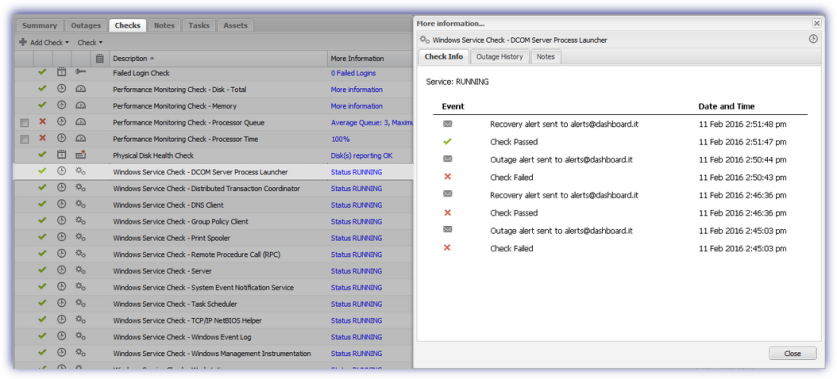837x379 pixels.
Task: Click clock icon for Windows Event Log row
Action: [61, 337]
